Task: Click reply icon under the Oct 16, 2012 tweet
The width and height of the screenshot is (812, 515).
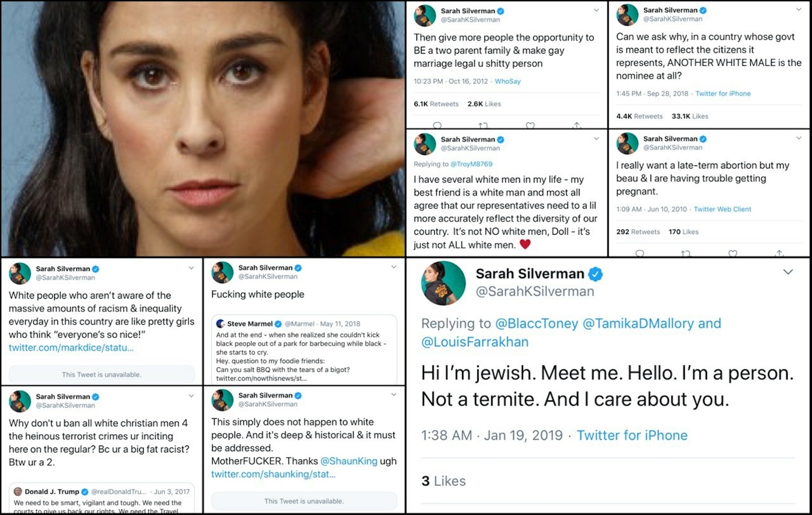Action: pos(437,125)
